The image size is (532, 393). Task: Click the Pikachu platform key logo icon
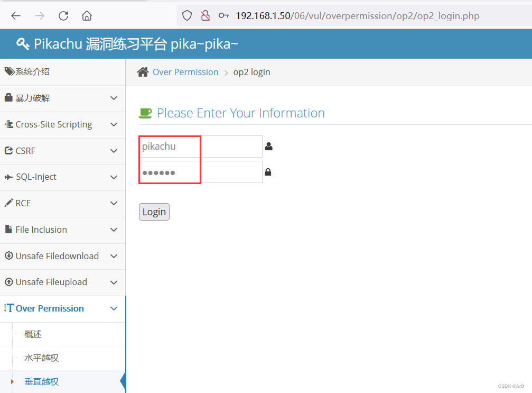[x=23, y=44]
